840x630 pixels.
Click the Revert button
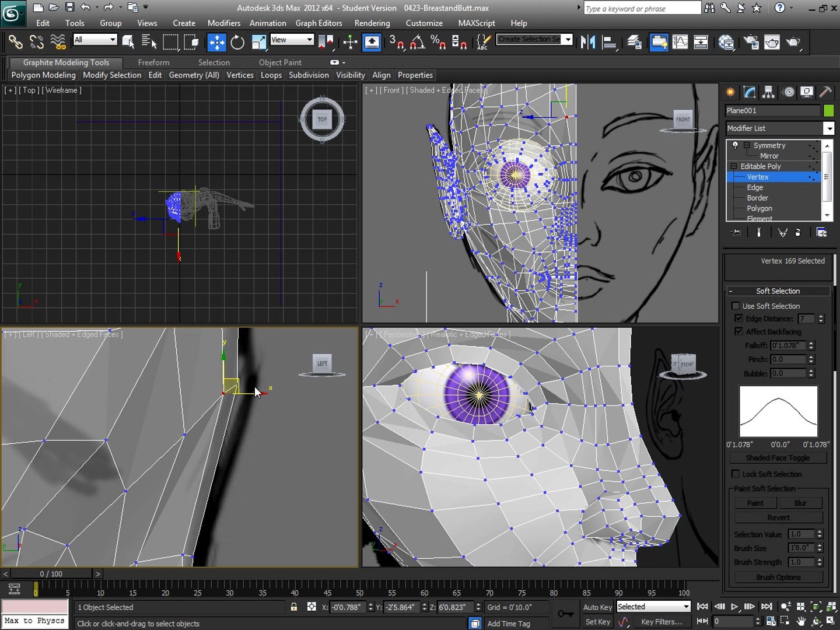coord(778,517)
